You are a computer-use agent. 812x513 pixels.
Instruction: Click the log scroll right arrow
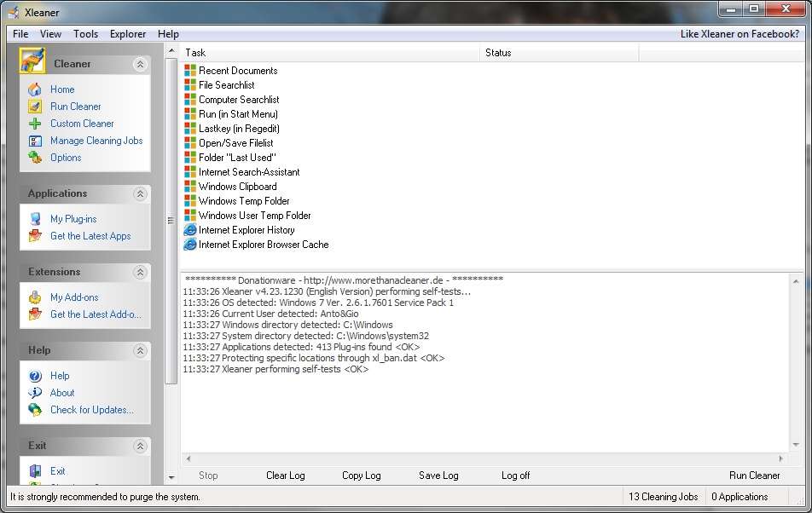click(x=781, y=458)
